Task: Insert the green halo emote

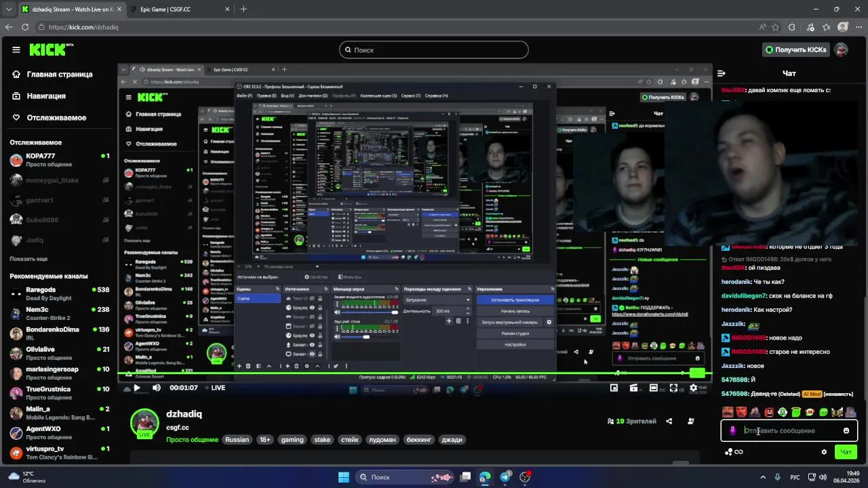Action: coord(796,412)
